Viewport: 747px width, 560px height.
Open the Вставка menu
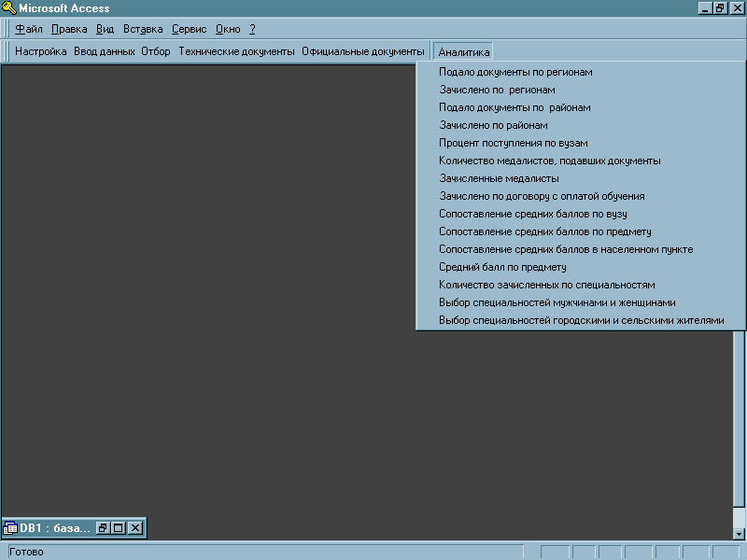[143, 29]
